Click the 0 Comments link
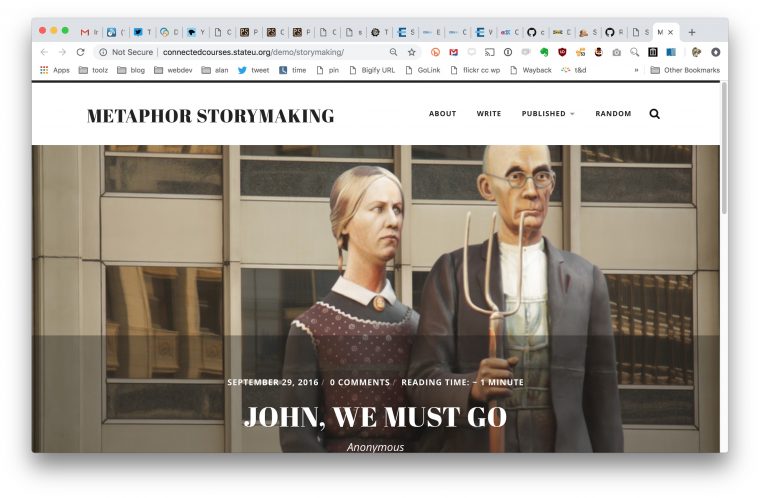The height and width of the screenshot is (498, 760). tap(360, 382)
